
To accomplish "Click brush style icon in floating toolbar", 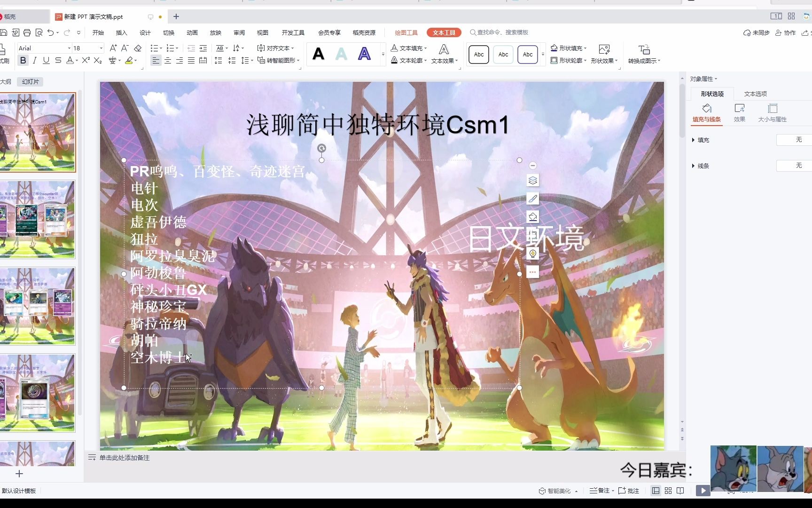I will tap(532, 199).
